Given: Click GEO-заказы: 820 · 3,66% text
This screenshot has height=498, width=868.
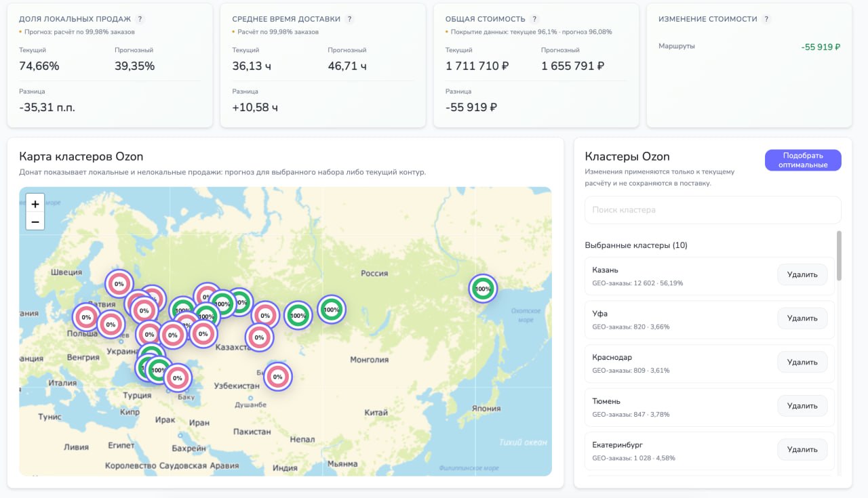Looking at the screenshot, I should click(x=631, y=327).
